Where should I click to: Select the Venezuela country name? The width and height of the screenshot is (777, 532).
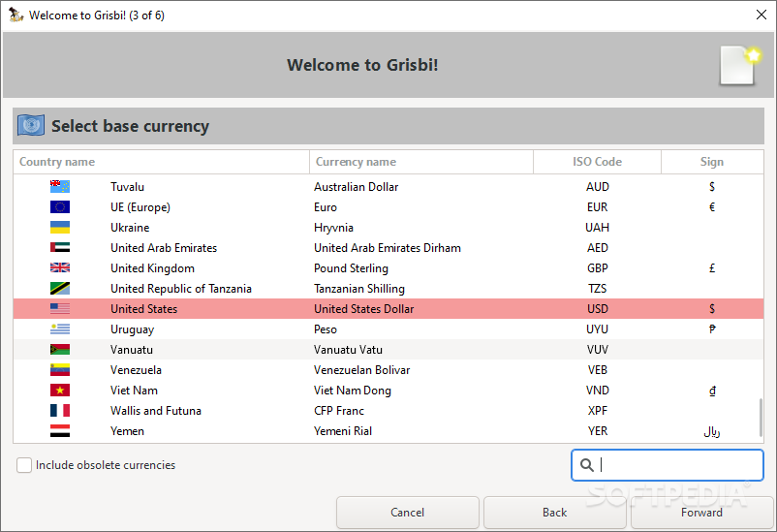tap(136, 370)
